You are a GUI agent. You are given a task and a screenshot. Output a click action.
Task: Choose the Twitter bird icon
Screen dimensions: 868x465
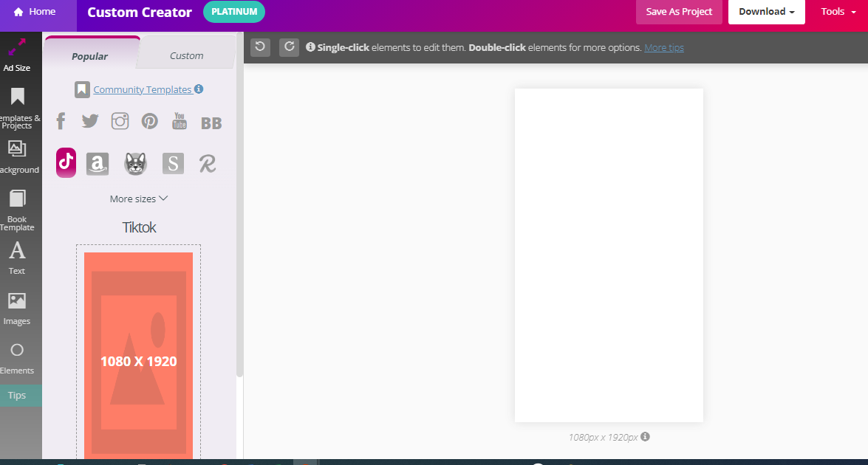(90, 121)
